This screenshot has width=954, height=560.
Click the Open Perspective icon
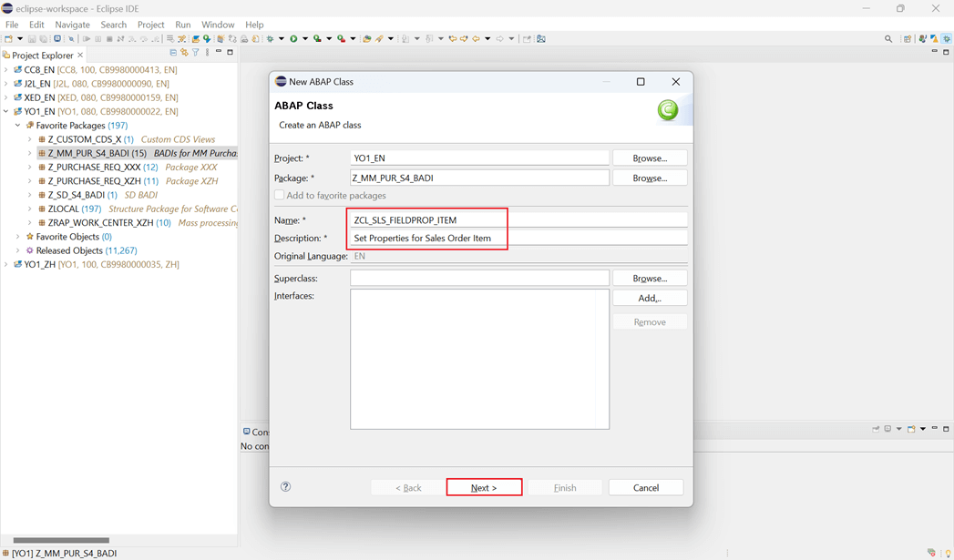908,39
